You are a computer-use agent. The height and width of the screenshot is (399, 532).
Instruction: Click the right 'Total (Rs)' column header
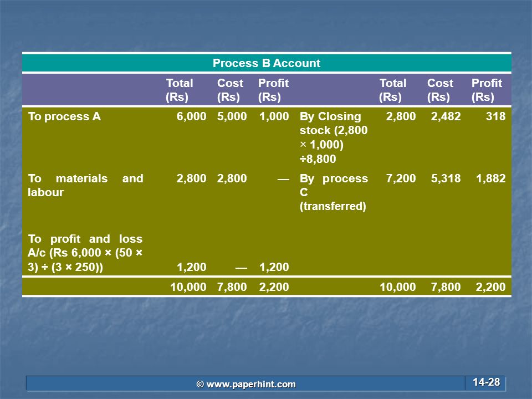click(392, 90)
